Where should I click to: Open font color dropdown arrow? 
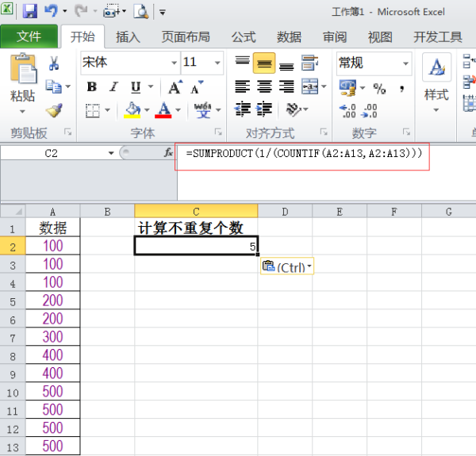coord(178,110)
